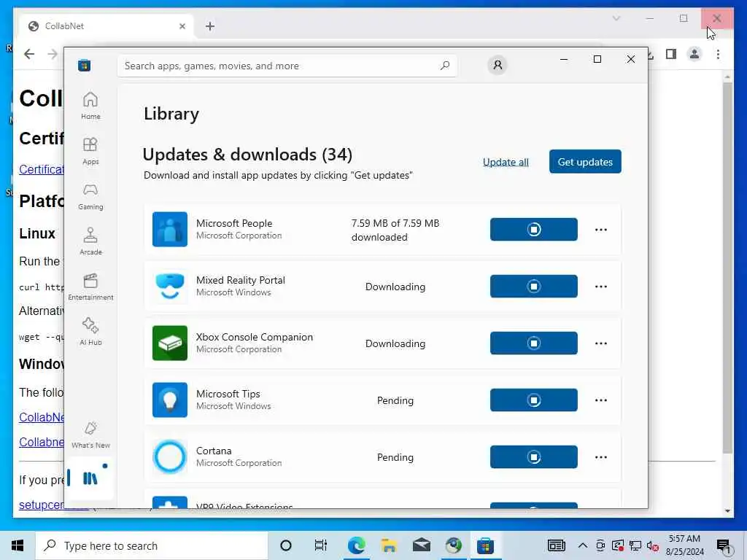This screenshot has width=747, height=560.
Task: Open more options for Microsoft Tips
Action: [x=601, y=400]
